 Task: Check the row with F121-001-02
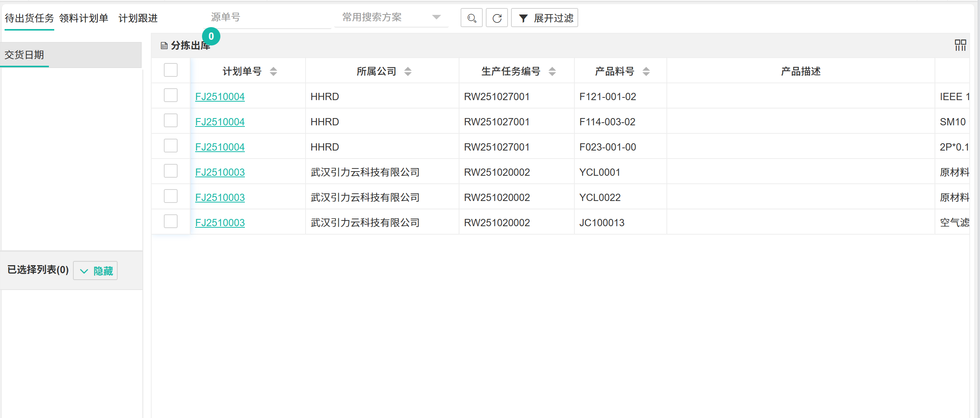pos(170,96)
